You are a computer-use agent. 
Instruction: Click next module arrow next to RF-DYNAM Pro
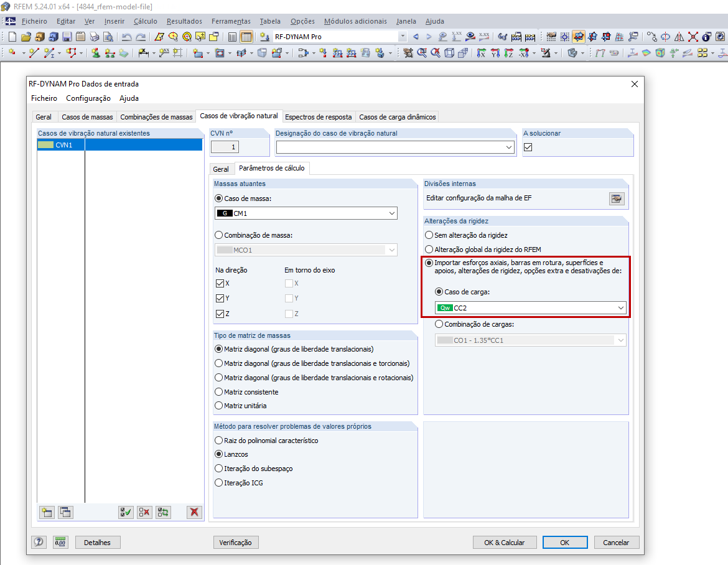click(x=429, y=37)
